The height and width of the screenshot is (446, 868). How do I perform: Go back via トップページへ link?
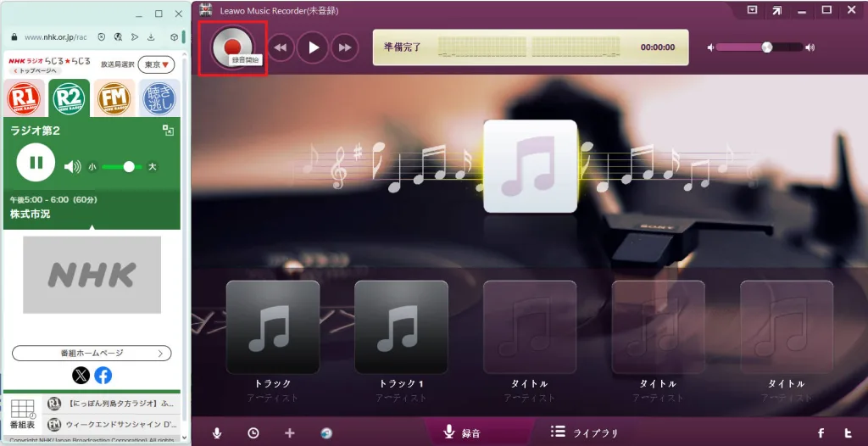(34, 71)
